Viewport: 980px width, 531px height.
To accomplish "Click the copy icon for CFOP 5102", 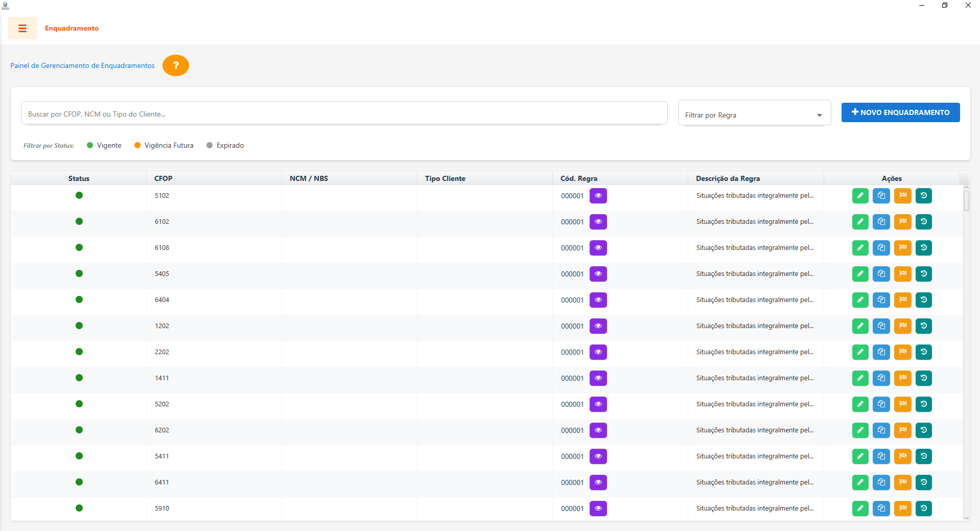I will (881, 196).
